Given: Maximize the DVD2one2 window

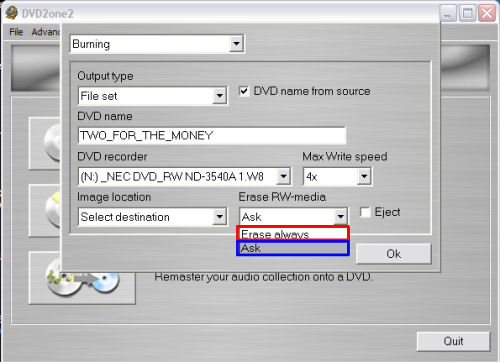Looking at the screenshot, I should [468, 14].
